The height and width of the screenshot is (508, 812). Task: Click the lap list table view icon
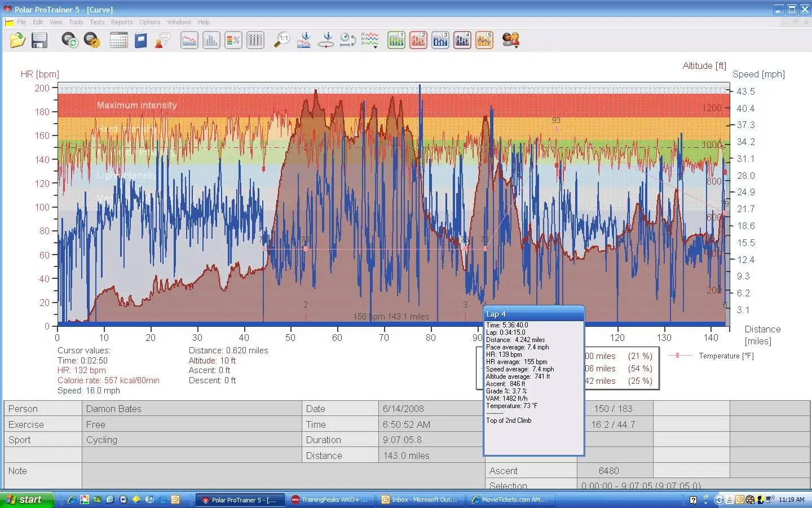tap(255, 40)
